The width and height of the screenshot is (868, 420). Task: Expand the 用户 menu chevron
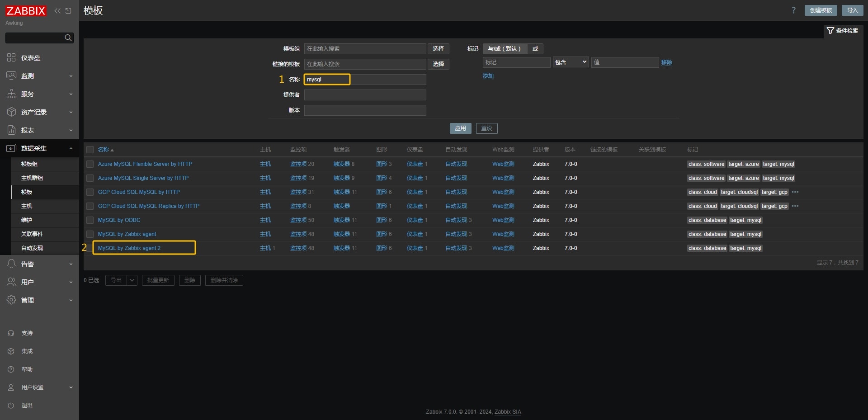(71, 282)
